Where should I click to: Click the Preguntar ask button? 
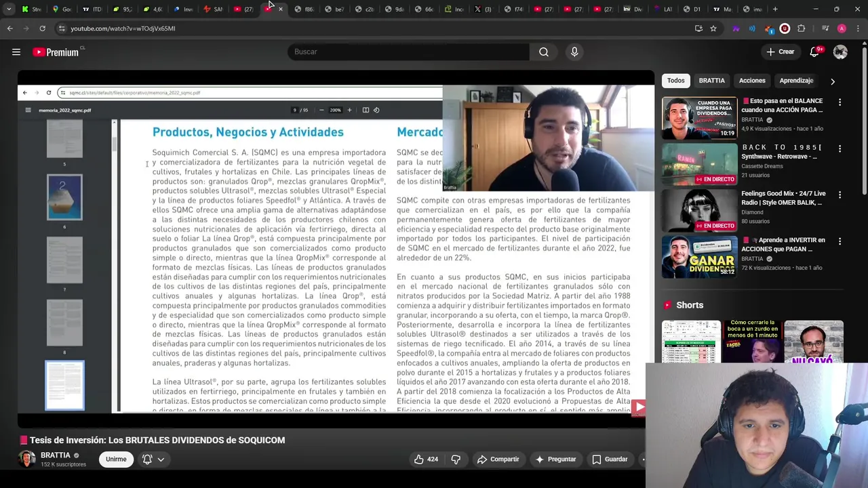point(555,460)
